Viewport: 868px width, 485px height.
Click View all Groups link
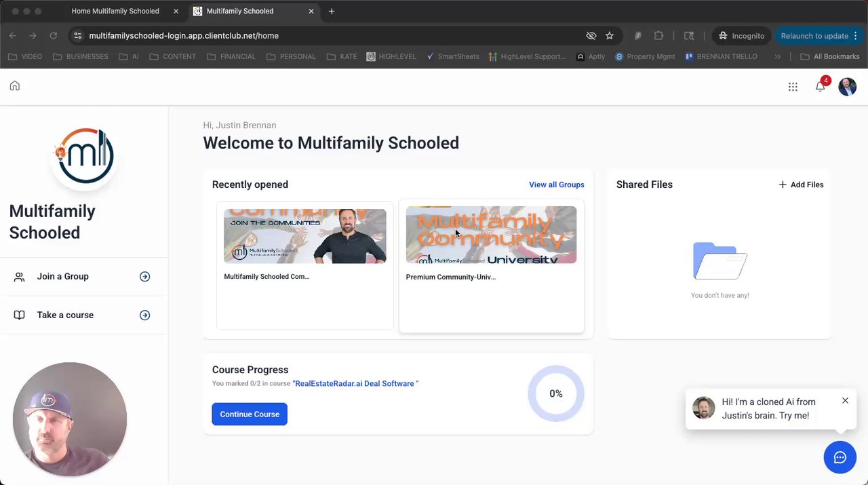557,185
